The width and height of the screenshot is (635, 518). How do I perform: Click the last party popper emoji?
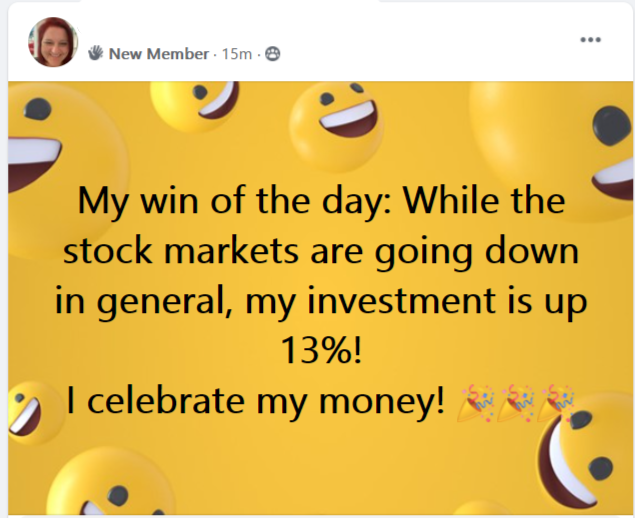[556, 404]
